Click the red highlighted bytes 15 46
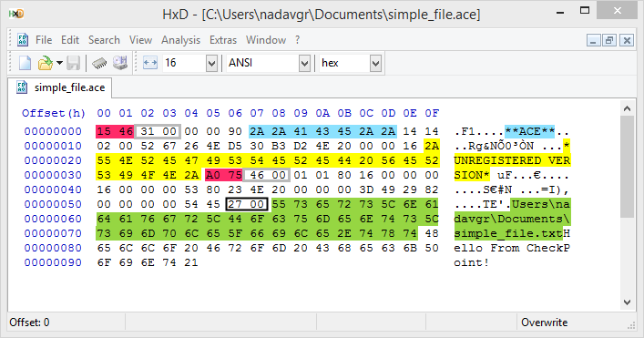The image size is (644, 338). coord(115,131)
